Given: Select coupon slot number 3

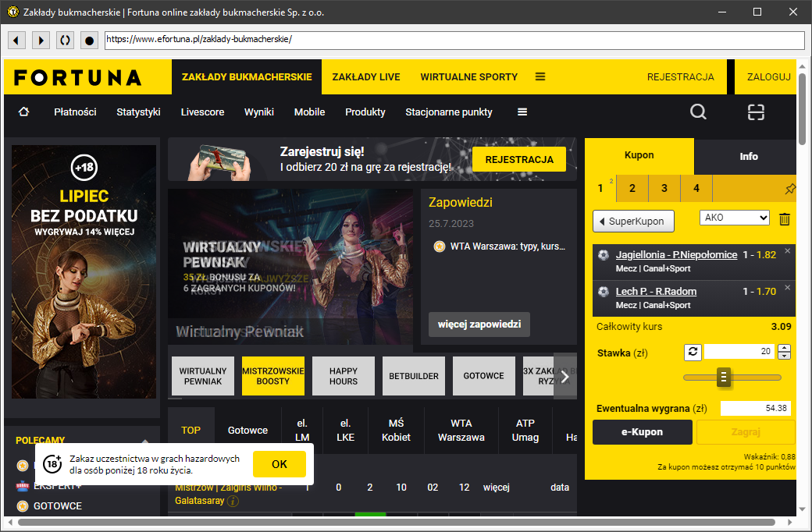Looking at the screenshot, I should [x=664, y=188].
